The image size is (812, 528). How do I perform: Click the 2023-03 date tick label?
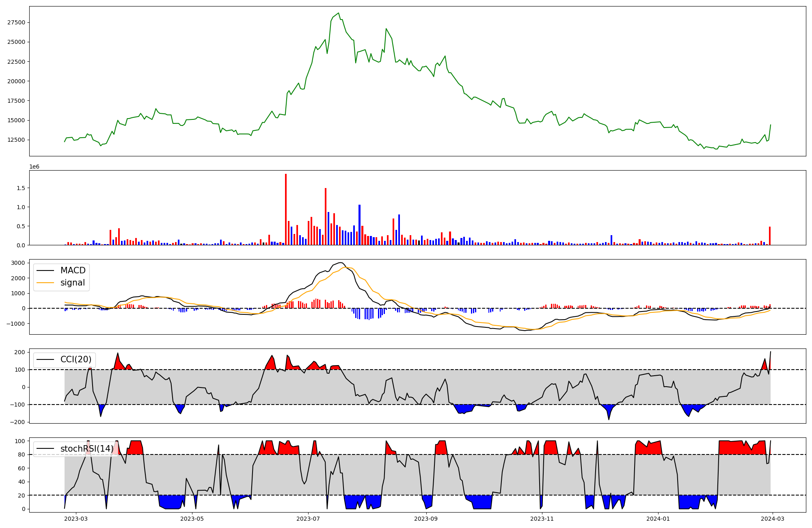tap(76, 518)
